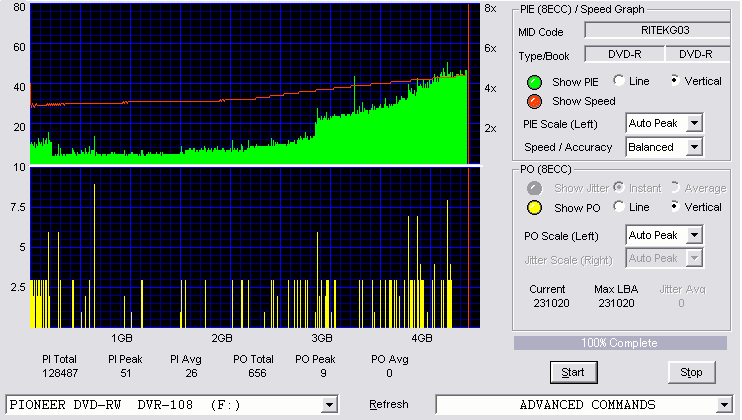
Task: Click the Start button
Action: click(x=574, y=373)
